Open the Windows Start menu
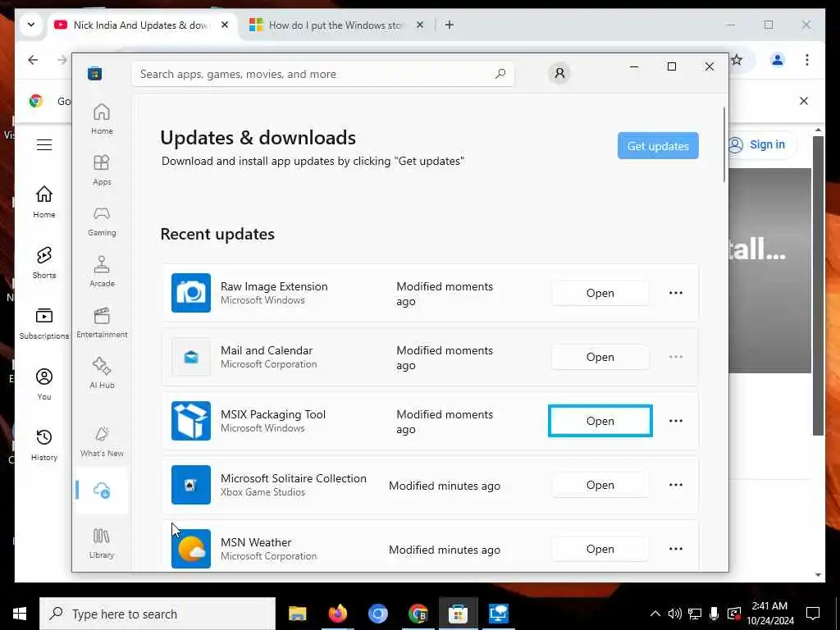 [x=20, y=614]
